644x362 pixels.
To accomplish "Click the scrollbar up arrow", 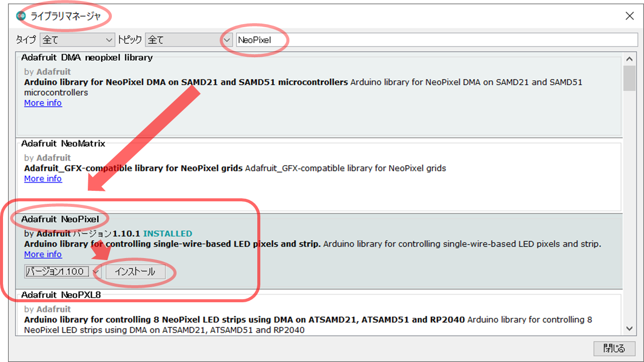I will 629,59.
